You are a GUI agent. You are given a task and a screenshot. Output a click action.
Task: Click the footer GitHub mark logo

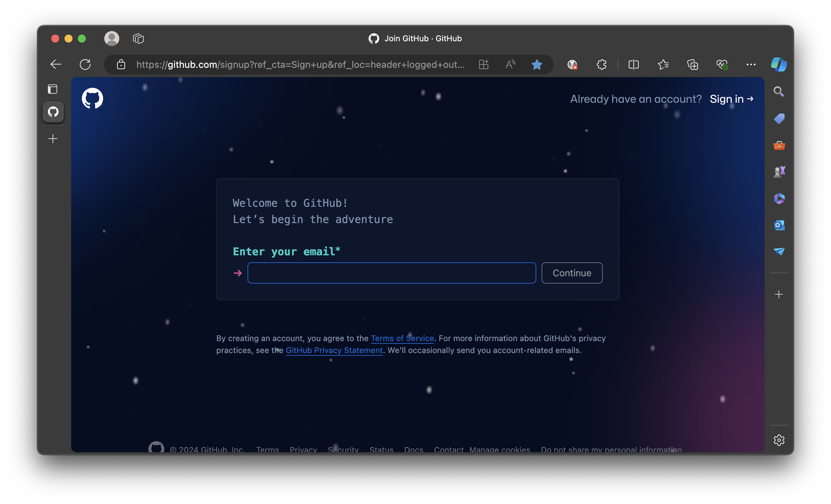coord(156,447)
